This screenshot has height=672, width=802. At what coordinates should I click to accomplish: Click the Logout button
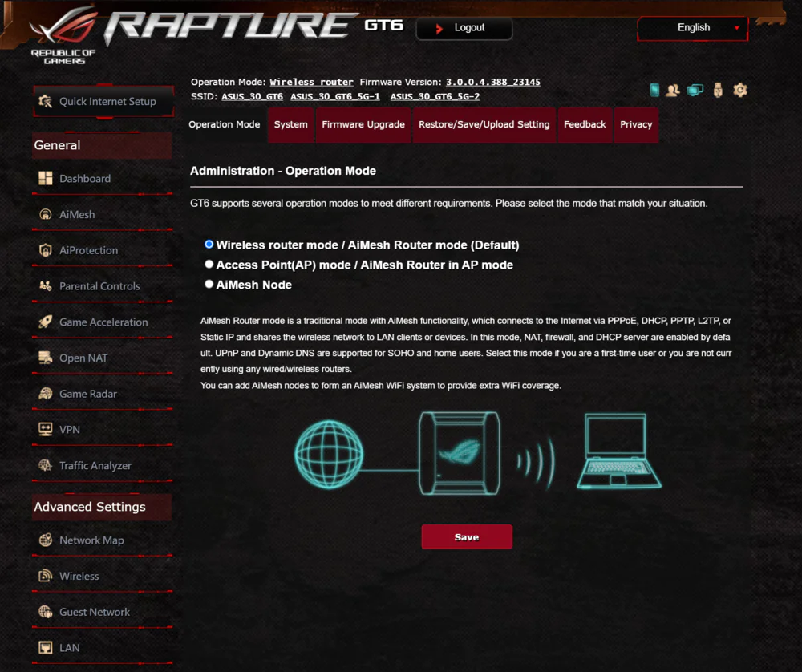464,28
